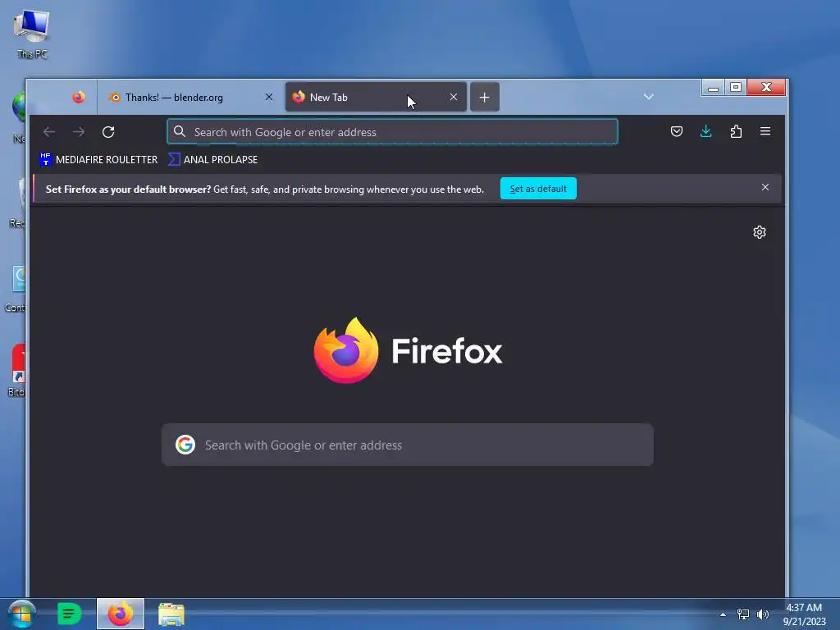
Task: Open File Explorer from the taskbar
Action: [171, 614]
